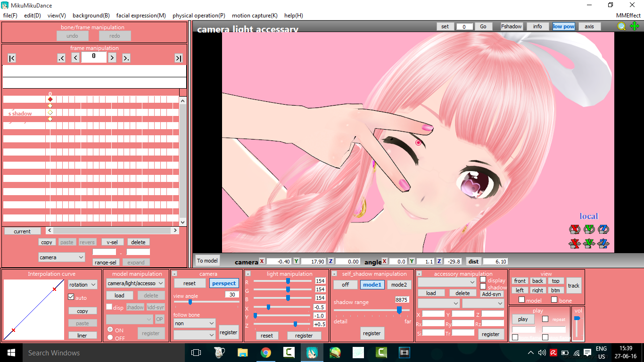
Task: Open the camera/light/accessory model dropdown
Action: point(137,284)
